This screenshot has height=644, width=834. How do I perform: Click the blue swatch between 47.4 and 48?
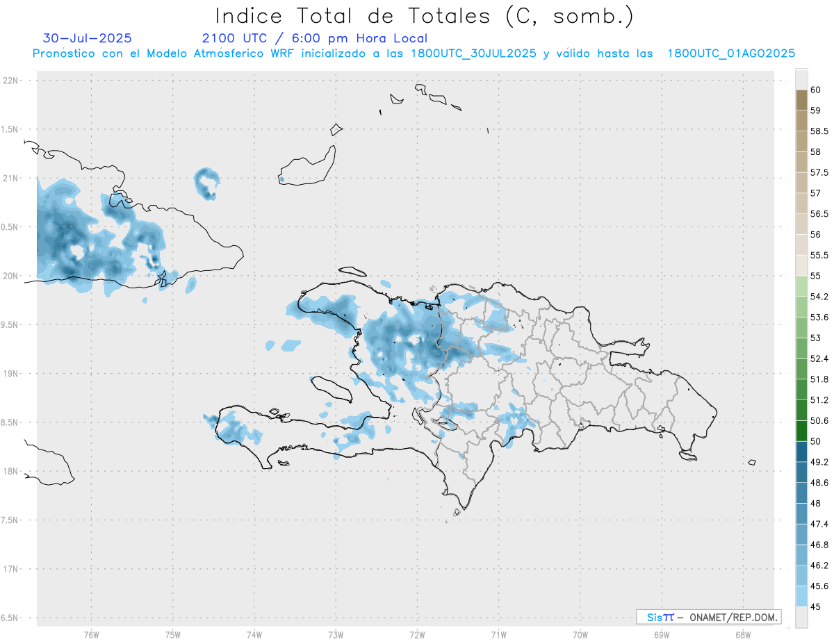801,513
